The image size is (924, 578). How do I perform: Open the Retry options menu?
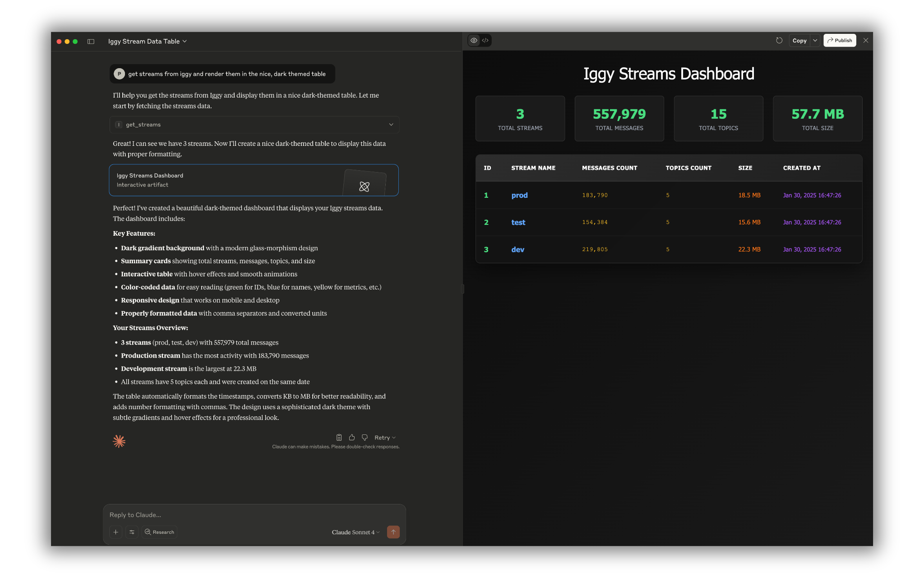click(385, 438)
